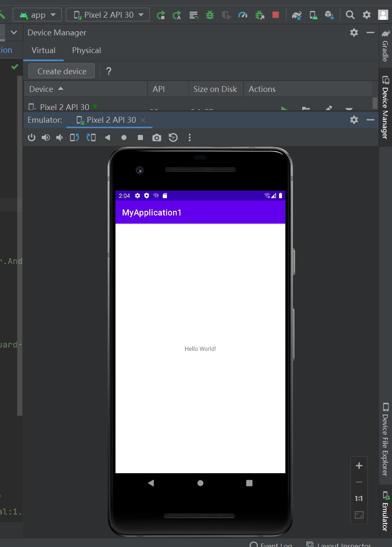
Task: Rotate the emulator left
Action: click(75, 137)
